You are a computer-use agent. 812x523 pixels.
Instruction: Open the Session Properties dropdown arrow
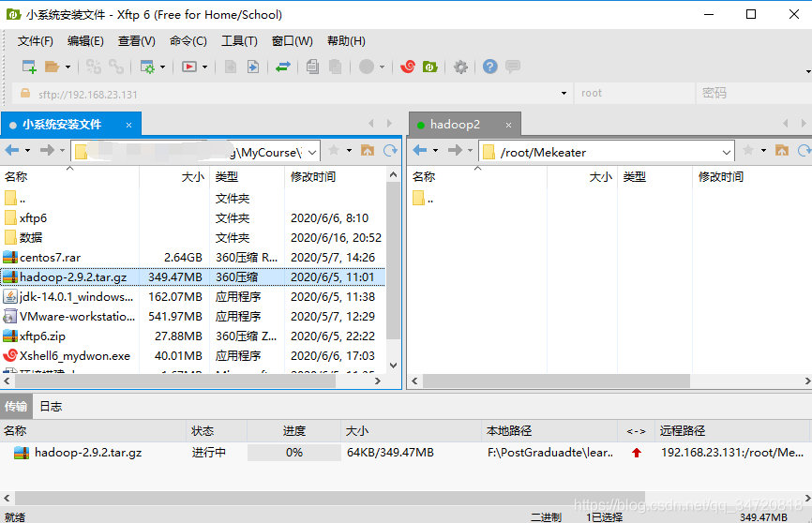(x=162, y=67)
